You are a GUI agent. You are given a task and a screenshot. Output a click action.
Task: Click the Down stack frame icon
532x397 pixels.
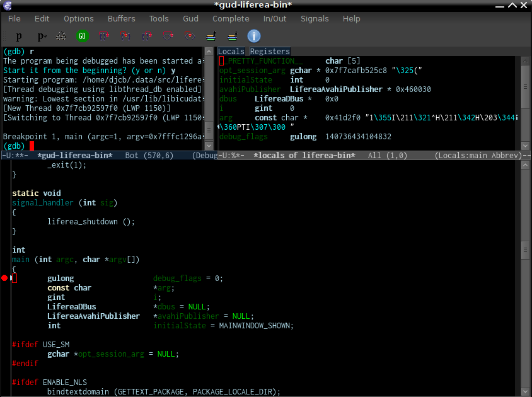[233, 36]
